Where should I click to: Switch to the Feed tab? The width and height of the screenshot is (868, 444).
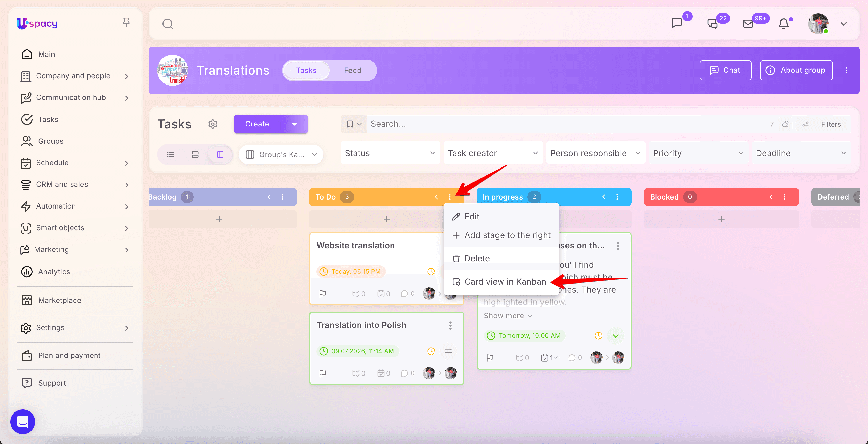(352, 70)
